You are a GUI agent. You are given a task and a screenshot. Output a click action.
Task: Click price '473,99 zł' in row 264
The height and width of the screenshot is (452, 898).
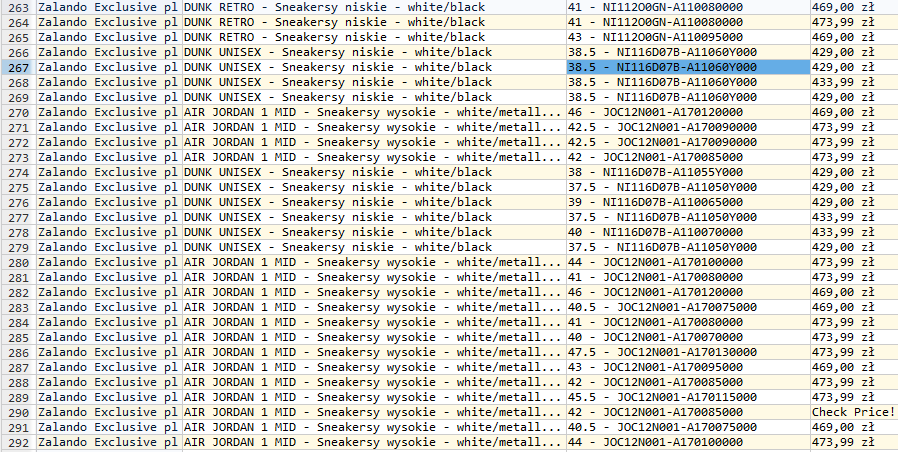click(854, 22)
